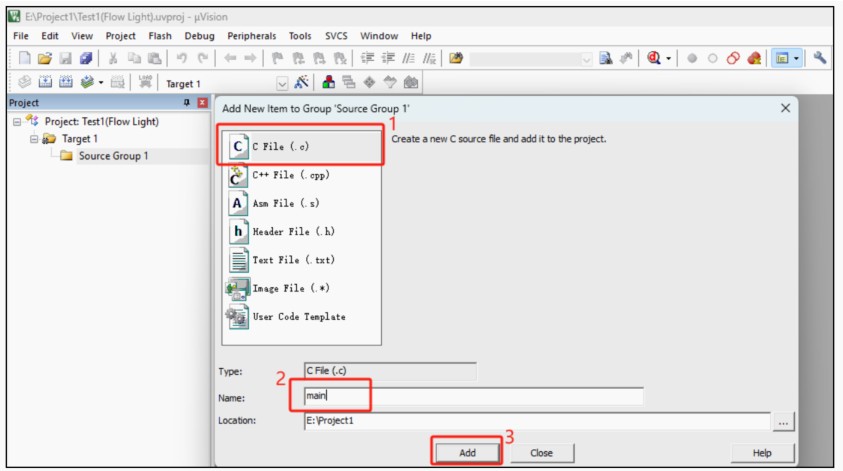Open the Peripherals menu
The width and height of the screenshot is (843, 471).
click(251, 36)
